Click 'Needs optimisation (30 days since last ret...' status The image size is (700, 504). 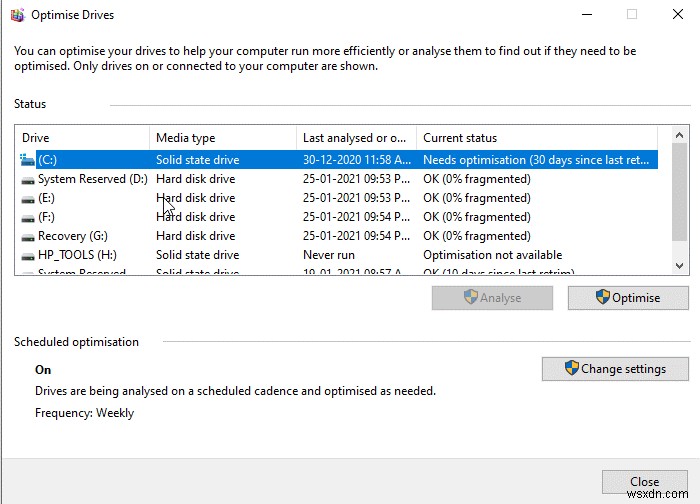pyautogui.click(x=536, y=160)
